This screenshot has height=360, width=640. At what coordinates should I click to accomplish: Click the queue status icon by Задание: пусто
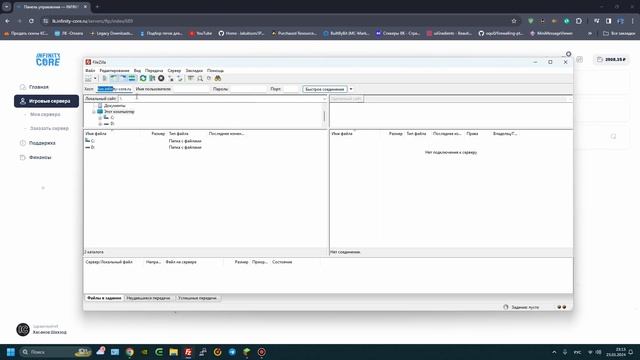click(x=506, y=307)
